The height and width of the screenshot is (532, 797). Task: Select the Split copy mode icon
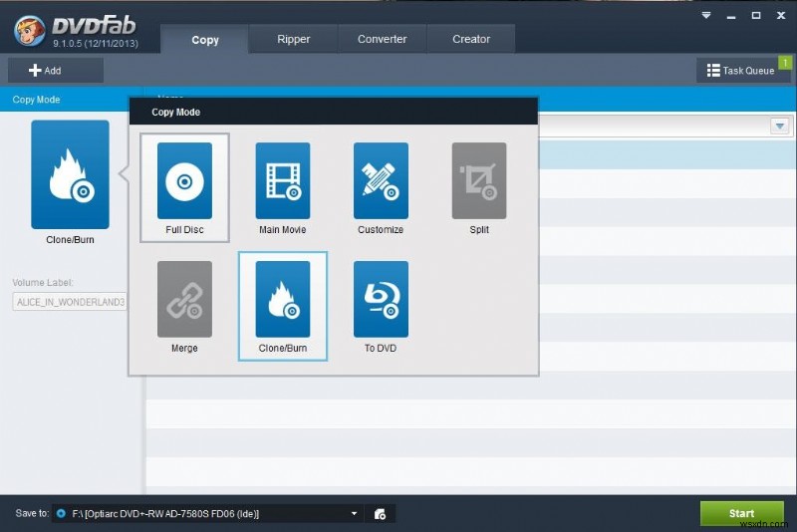479,181
